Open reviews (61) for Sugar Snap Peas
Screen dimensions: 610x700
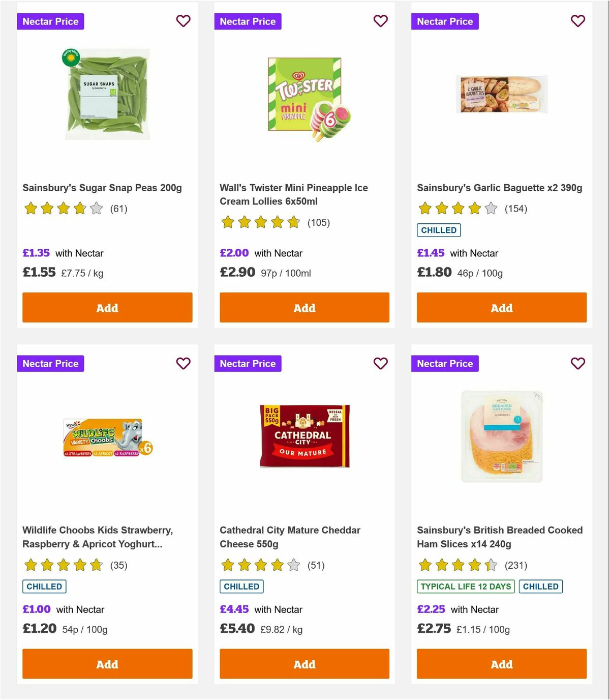click(x=118, y=209)
